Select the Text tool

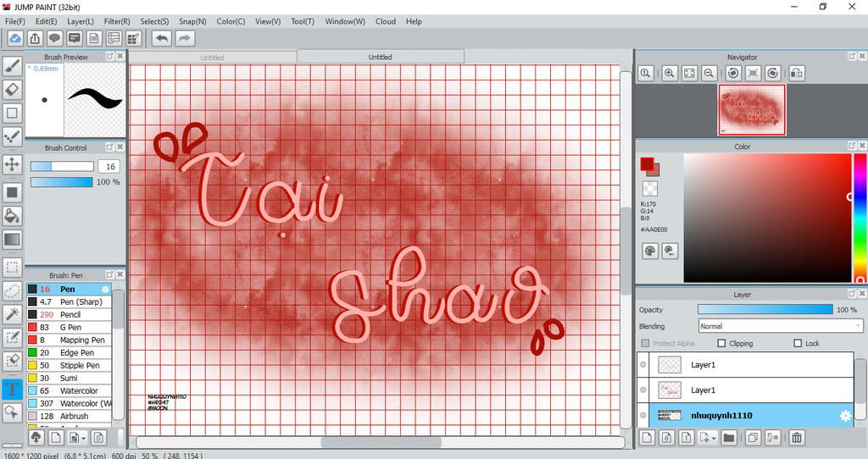pyautogui.click(x=12, y=389)
